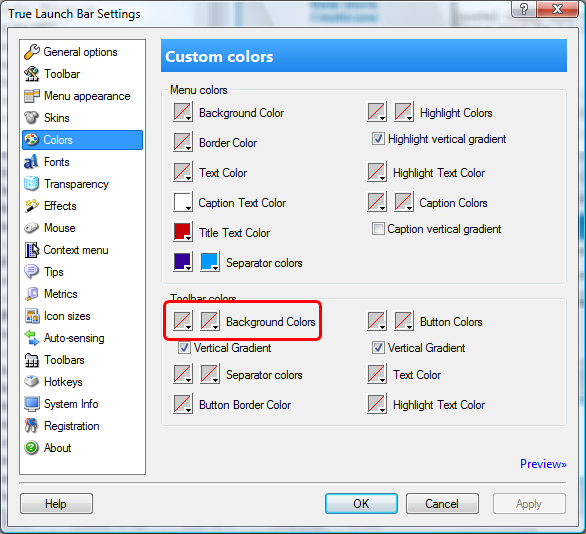
Task: Open menu Border Color picker dropdown
Action: point(183,142)
